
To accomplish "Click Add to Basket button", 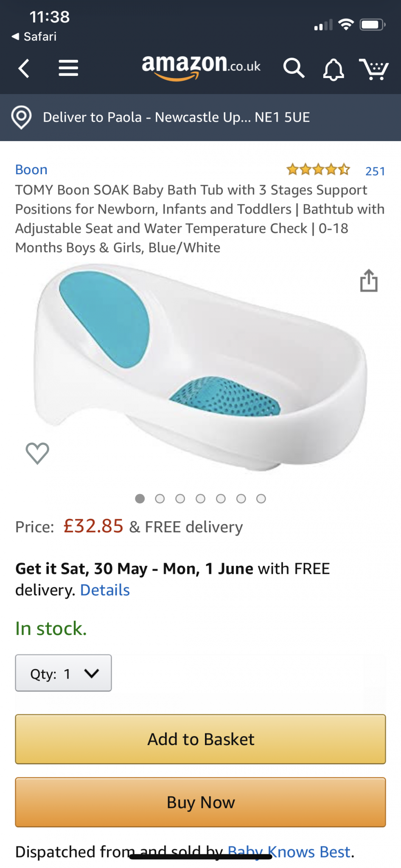I will point(200,739).
